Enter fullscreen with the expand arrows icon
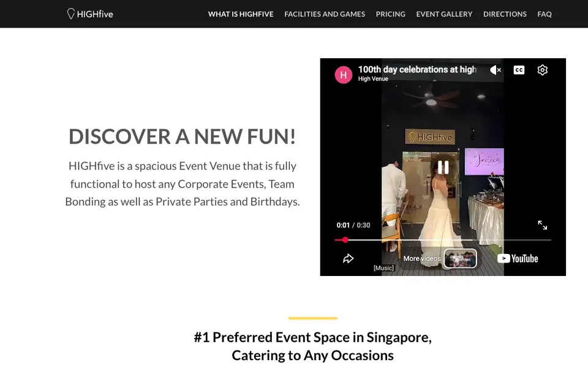The height and width of the screenshot is (368, 588). pos(542,225)
